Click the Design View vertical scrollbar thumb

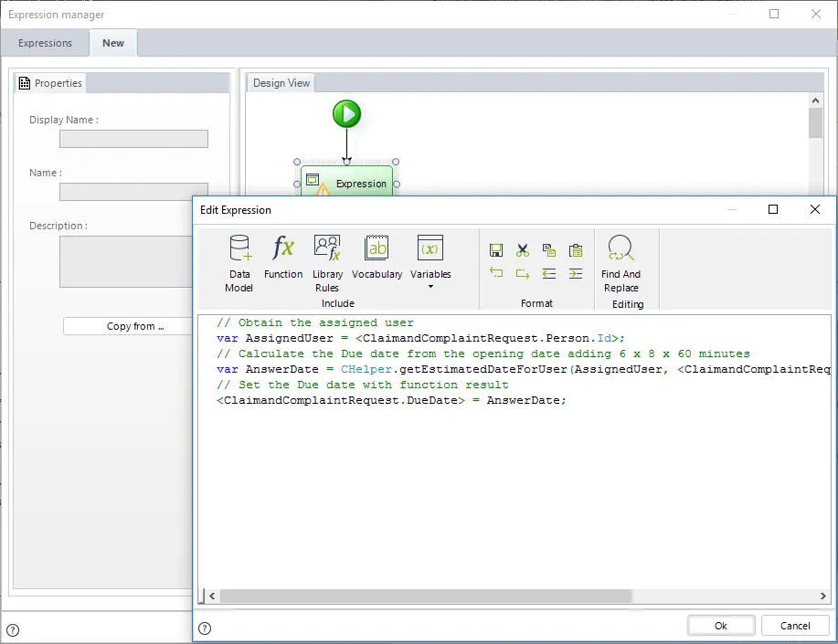[x=815, y=123]
